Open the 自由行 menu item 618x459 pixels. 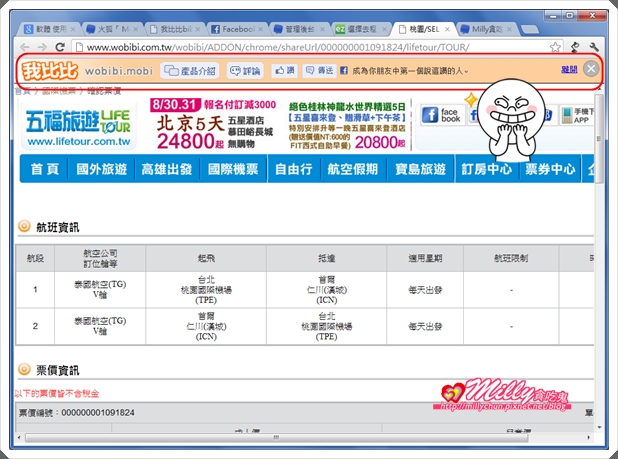(294, 169)
